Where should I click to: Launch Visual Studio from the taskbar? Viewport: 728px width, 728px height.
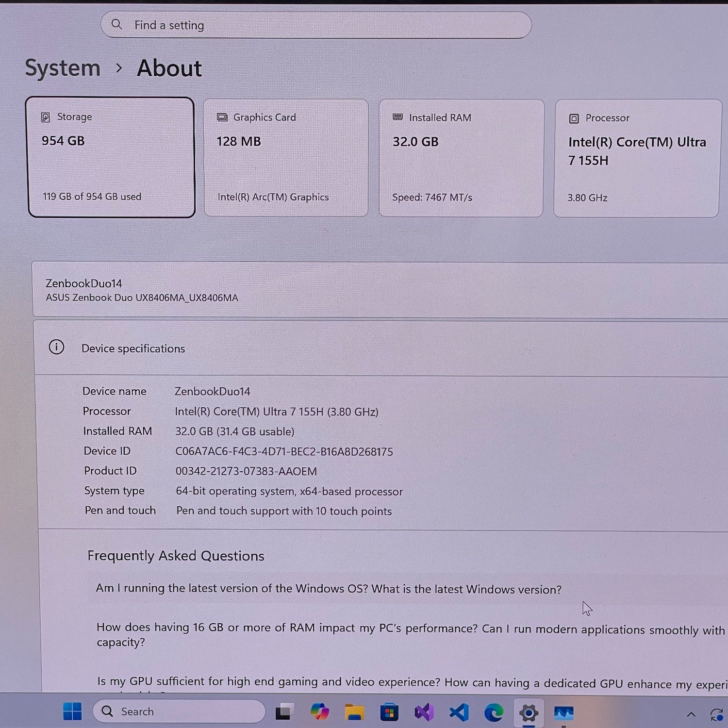pyautogui.click(x=424, y=712)
